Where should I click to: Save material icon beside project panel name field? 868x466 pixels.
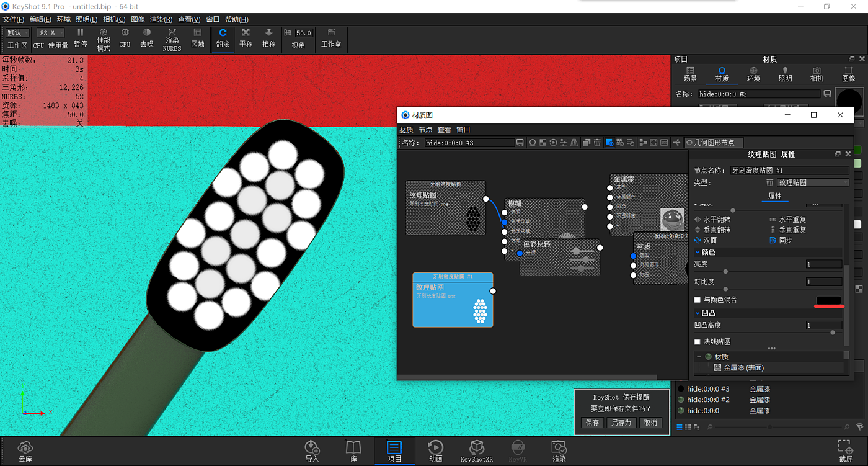(x=827, y=94)
